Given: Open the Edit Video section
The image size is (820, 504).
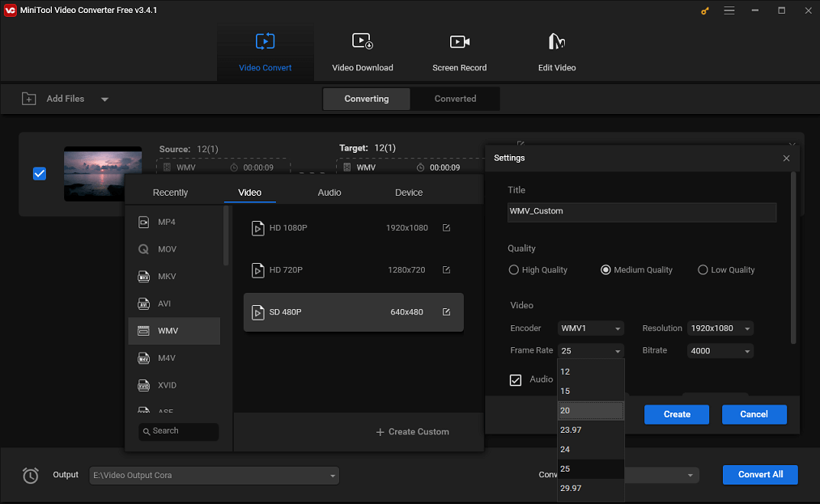Looking at the screenshot, I should (x=557, y=53).
